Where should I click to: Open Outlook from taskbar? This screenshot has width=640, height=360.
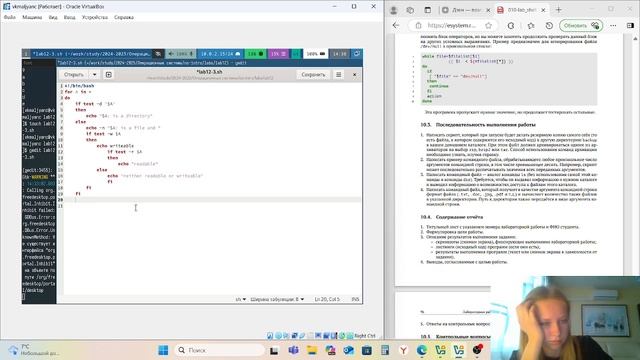[348, 350]
